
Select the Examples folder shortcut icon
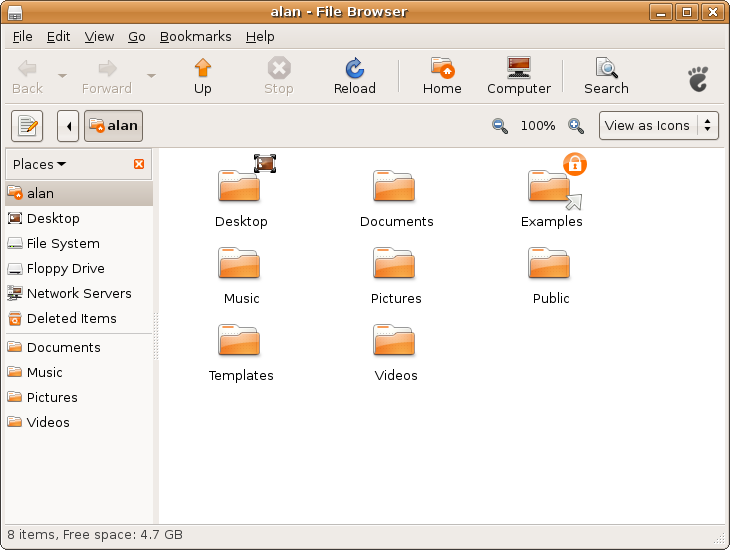(x=549, y=186)
